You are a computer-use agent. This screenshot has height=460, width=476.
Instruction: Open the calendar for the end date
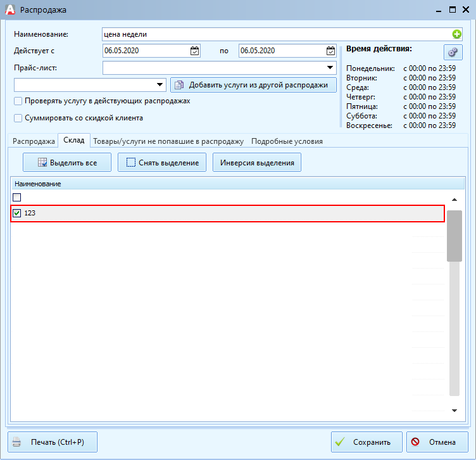[x=330, y=51]
